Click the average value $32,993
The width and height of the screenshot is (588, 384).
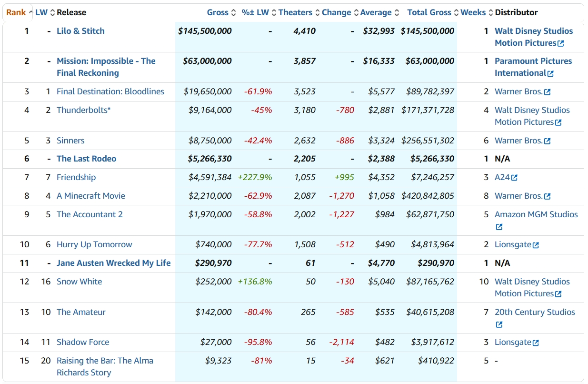[379, 31]
